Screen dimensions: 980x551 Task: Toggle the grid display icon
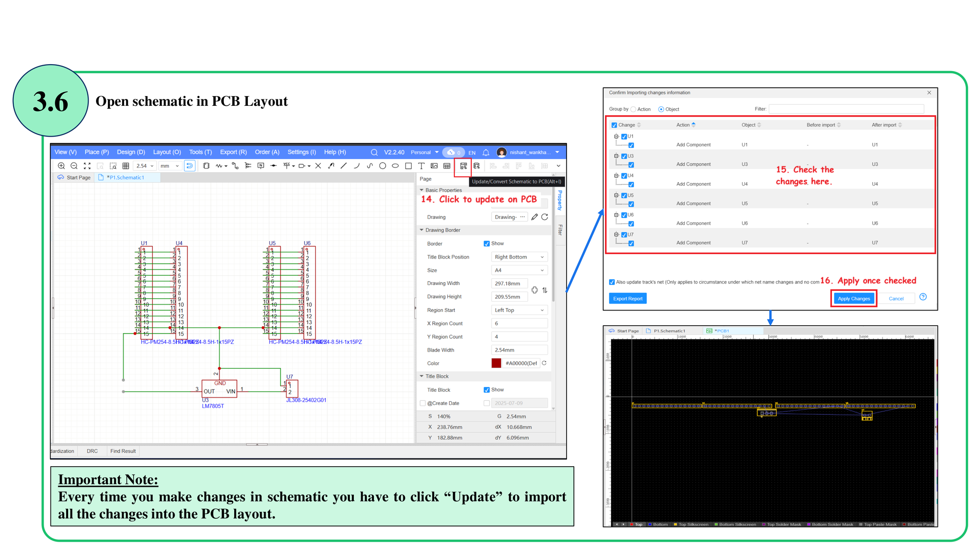(x=125, y=166)
